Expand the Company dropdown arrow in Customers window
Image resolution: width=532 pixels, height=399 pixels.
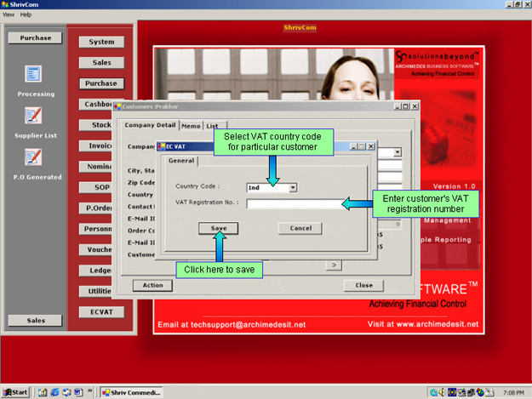(x=398, y=152)
